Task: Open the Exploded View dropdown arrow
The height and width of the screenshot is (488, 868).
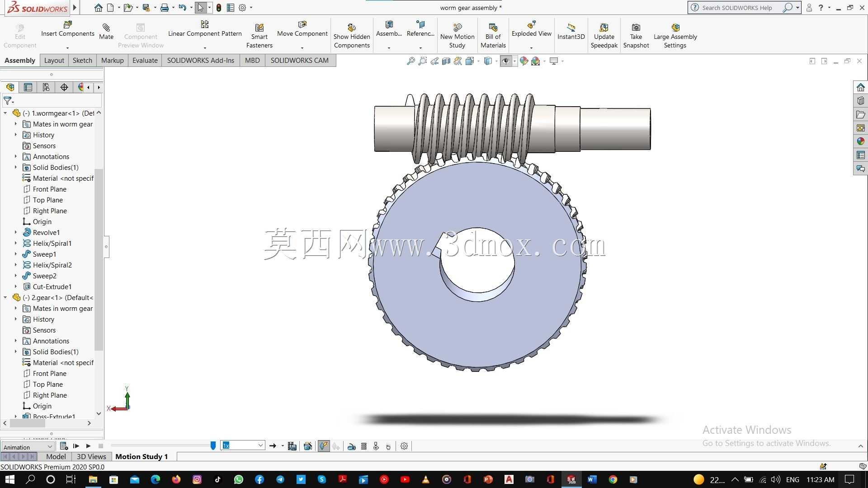Action: coord(532,47)
